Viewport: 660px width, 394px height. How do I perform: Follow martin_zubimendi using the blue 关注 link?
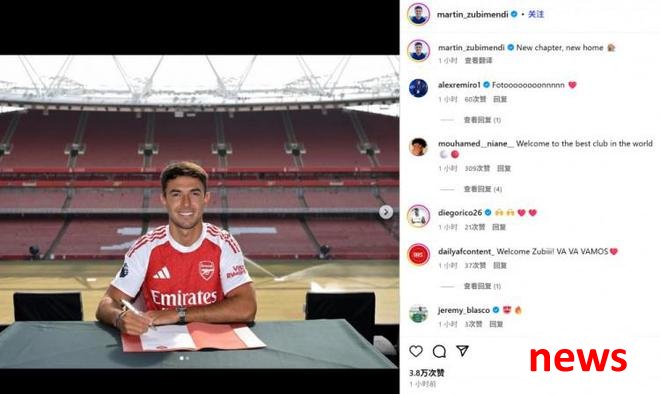(536, 14)
